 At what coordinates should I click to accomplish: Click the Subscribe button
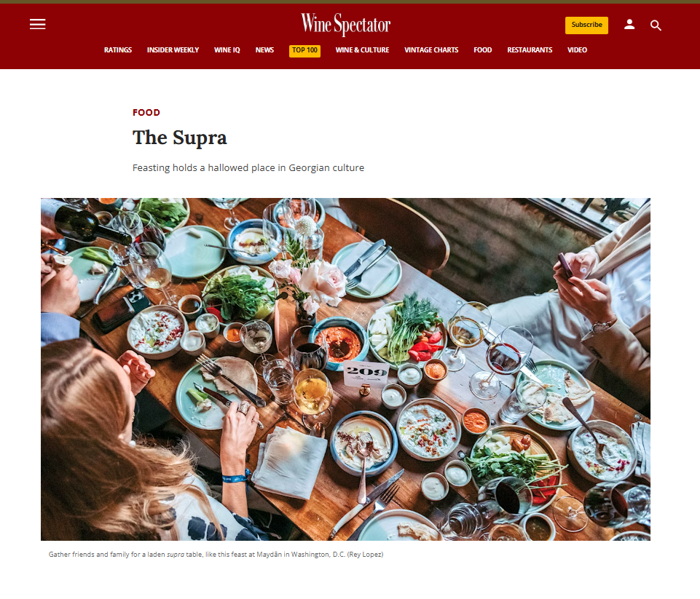[x=586, y=25]
